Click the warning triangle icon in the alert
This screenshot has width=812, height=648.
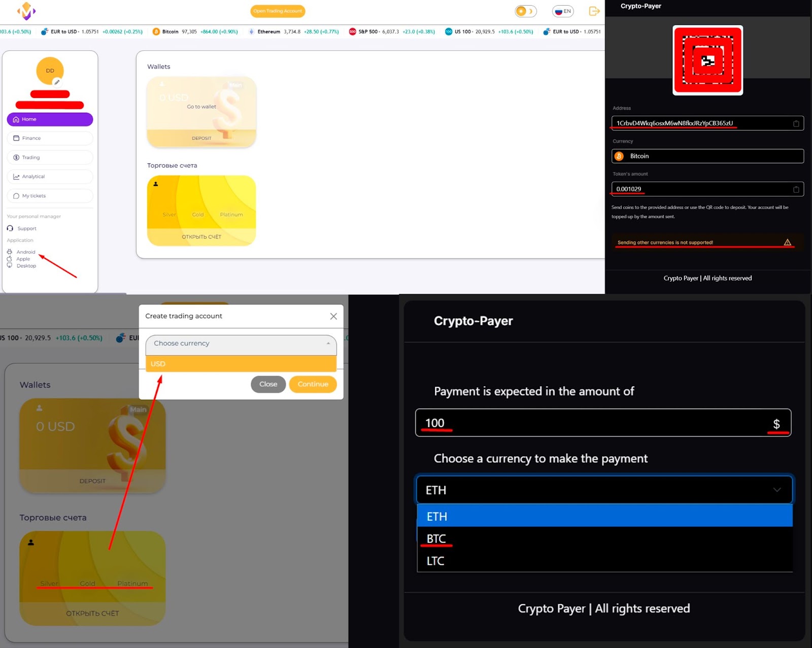[x=787, y=243]
